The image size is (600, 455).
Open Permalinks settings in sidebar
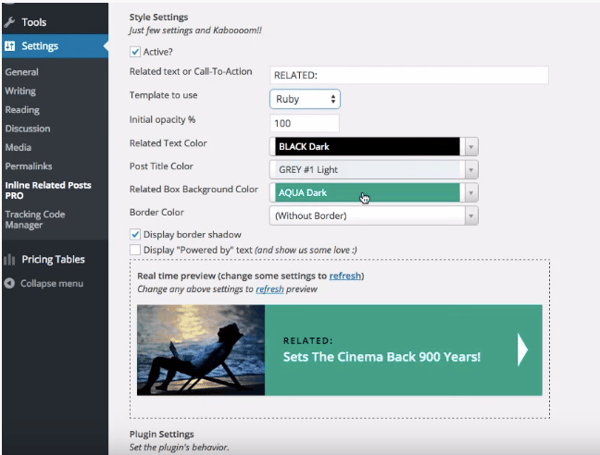point(28,166)
